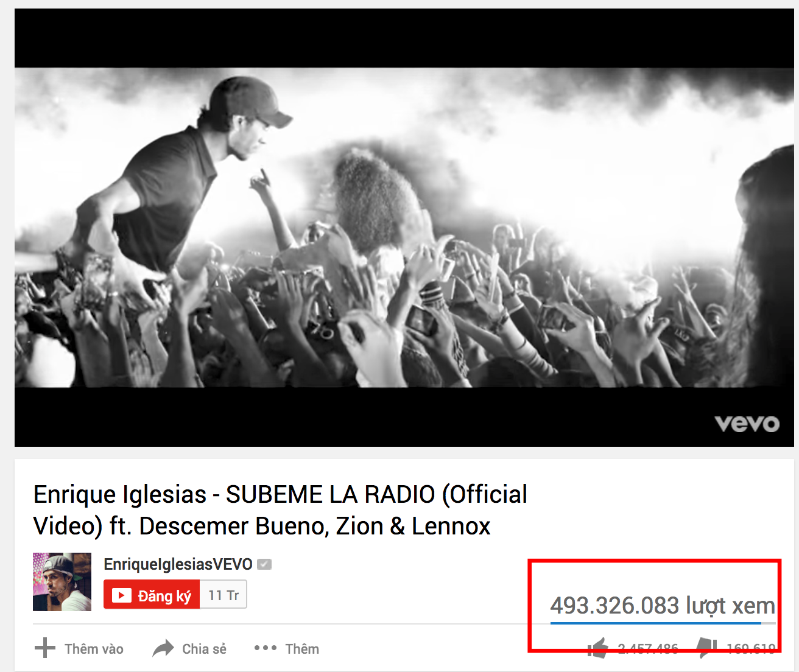
Task: Click the 493.326.083 lượt xem view count
Action: point(663,606)
